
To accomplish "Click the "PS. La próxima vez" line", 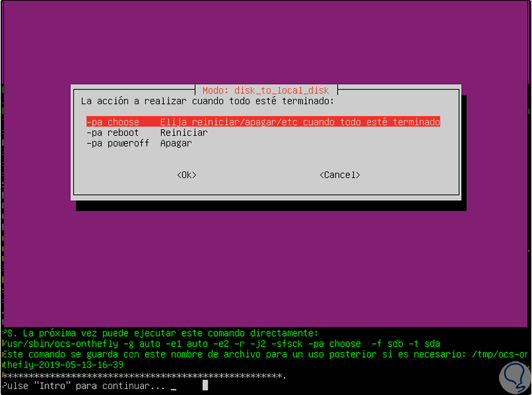I will coord(160,333).
